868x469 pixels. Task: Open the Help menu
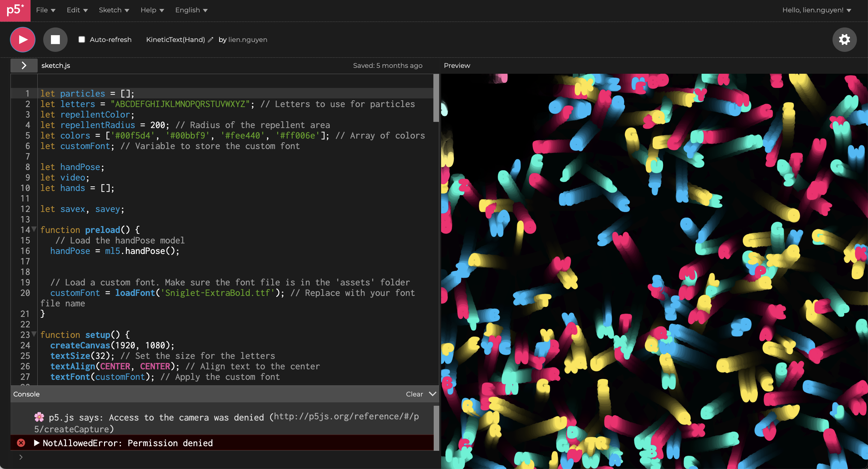152,10
